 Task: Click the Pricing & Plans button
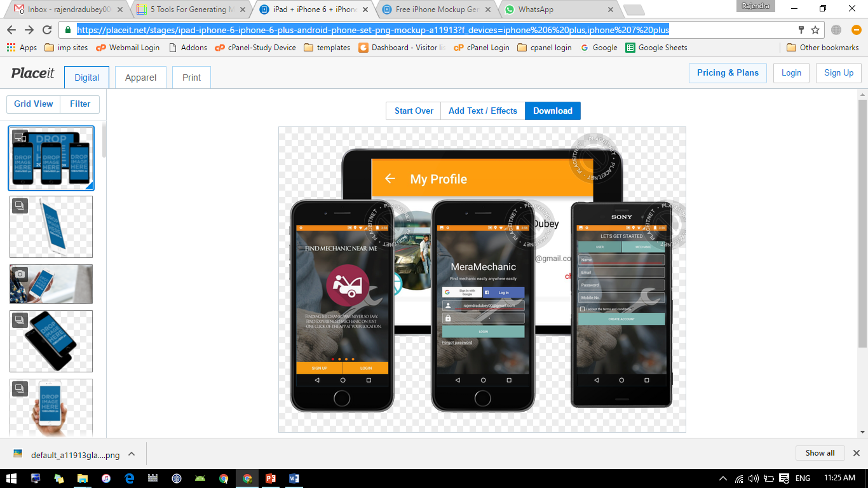coord(728,72)
